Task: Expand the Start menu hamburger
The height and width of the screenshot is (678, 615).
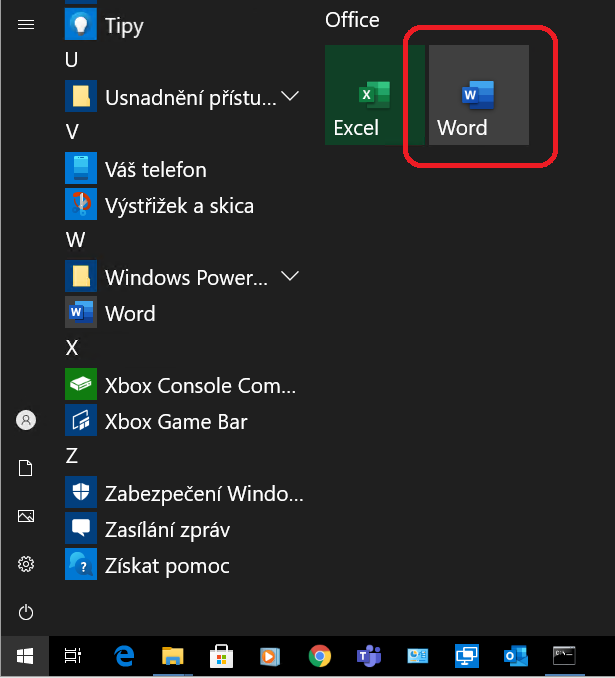Action: [26, 25]
